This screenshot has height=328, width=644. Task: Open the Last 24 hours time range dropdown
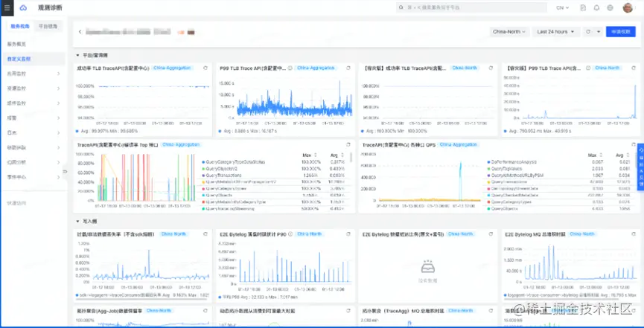click(555, 31)
